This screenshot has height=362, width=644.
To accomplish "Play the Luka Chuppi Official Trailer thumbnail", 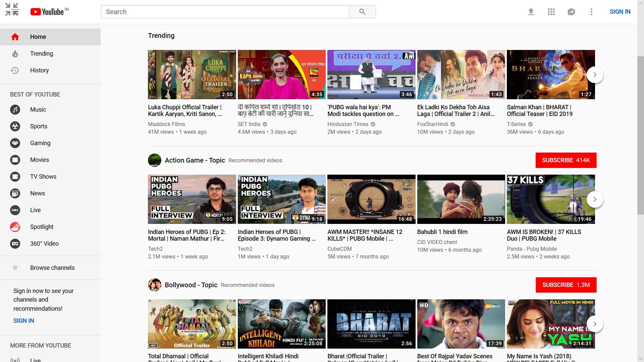I will pos(192,74).
